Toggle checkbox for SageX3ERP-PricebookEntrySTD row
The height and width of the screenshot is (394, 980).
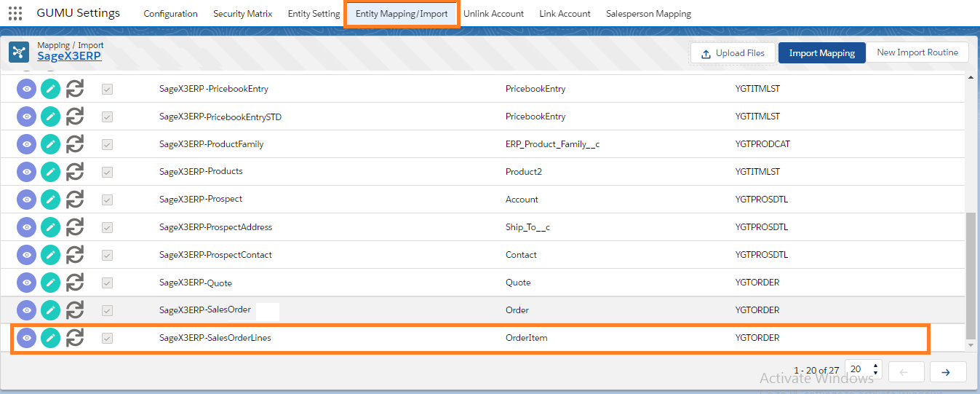107,117
